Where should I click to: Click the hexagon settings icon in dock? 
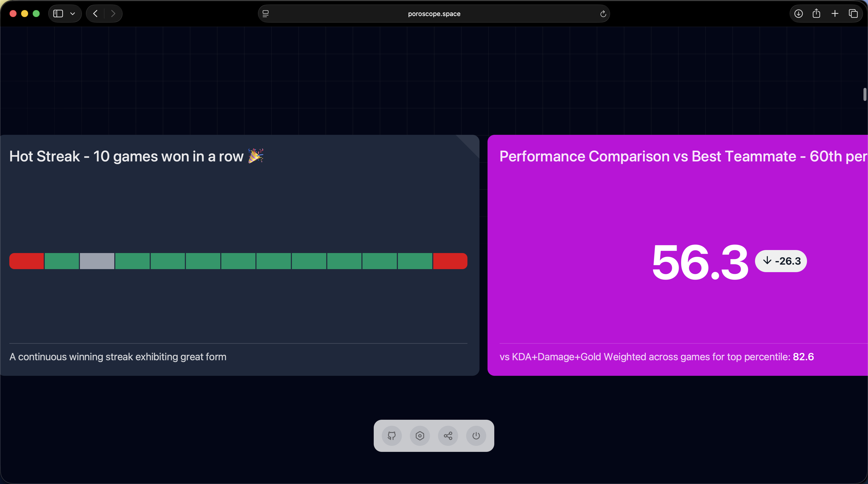[x=420, y=436]
